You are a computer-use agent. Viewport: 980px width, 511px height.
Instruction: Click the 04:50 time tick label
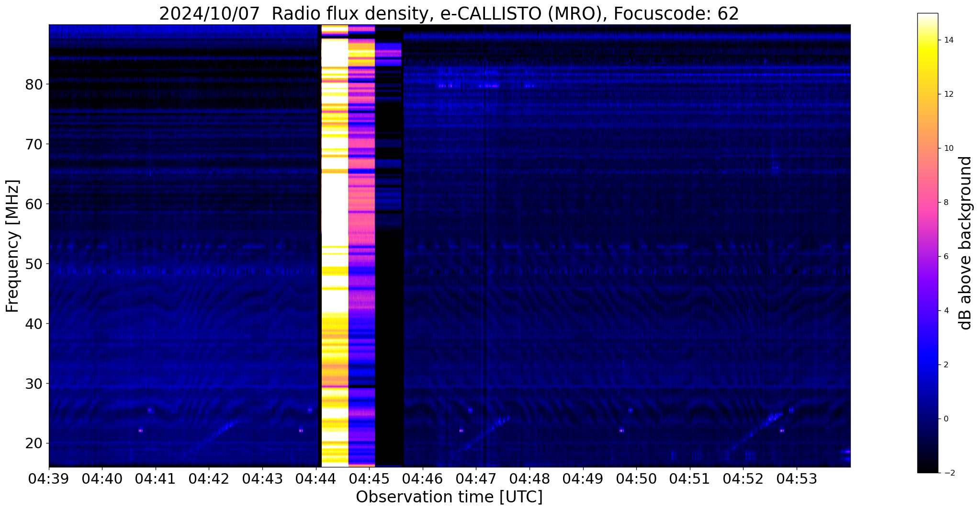(636, 478)
